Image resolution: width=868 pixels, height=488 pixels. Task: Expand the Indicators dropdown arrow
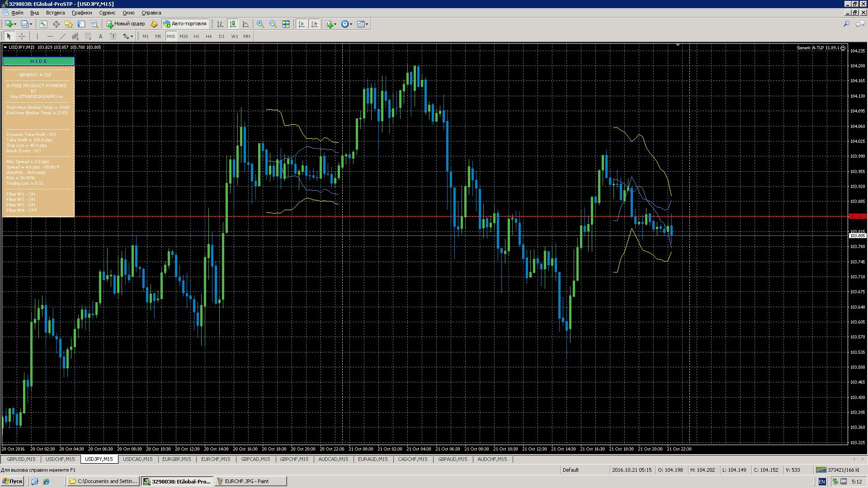(335, 24)
